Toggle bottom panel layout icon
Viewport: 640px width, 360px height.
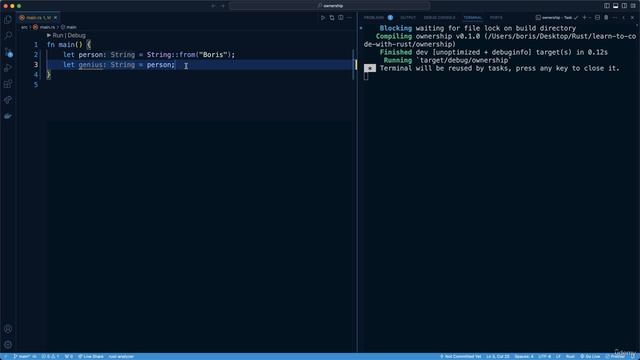click(x=616, y=6)
